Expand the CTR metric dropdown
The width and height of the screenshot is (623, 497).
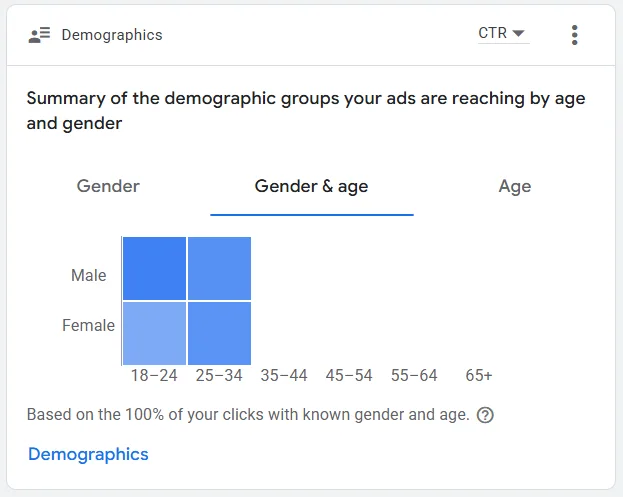(502, 34)
